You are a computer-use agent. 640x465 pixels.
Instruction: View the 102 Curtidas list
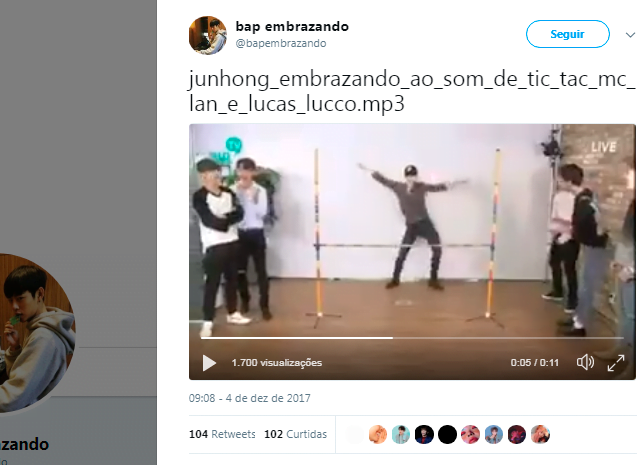coord(296,434)
